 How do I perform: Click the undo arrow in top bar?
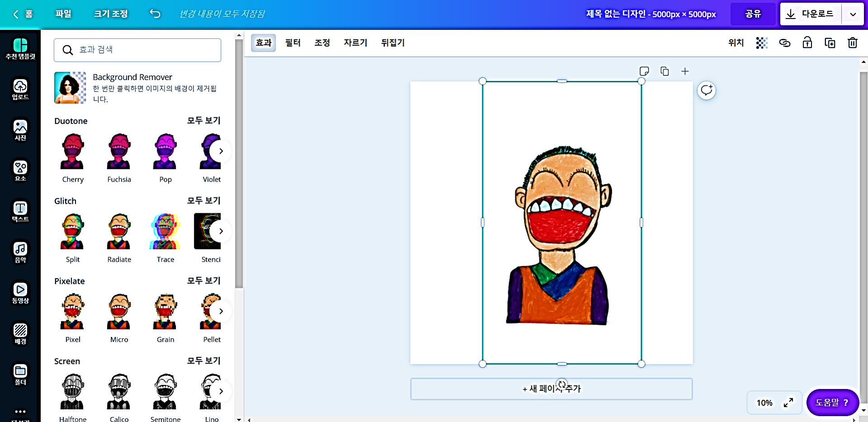click(x=155, y=14)
